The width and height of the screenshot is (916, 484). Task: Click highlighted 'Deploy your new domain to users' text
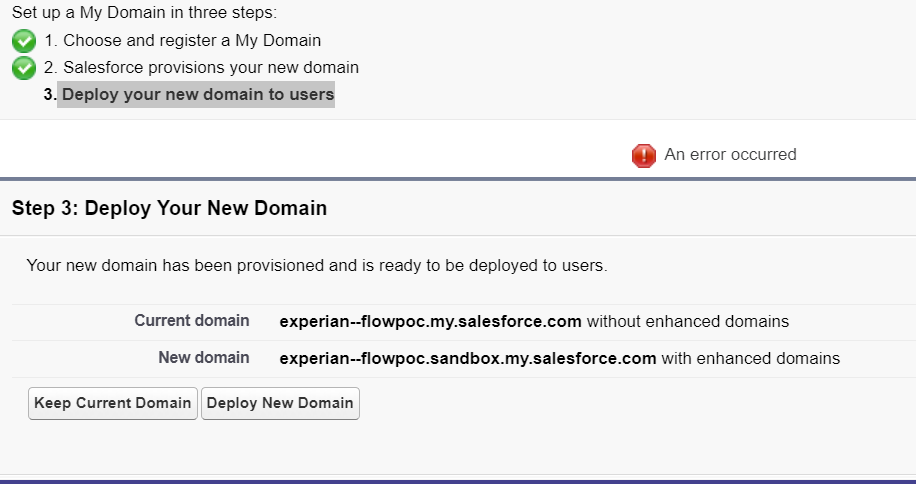coord(197,95)
